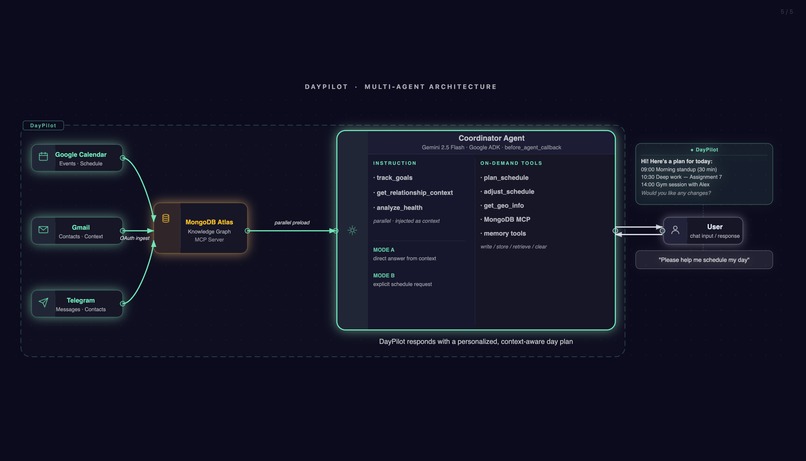
Task: Click Gmail's 'Contacts · Context' subtitle
Action: click(81, 236)
